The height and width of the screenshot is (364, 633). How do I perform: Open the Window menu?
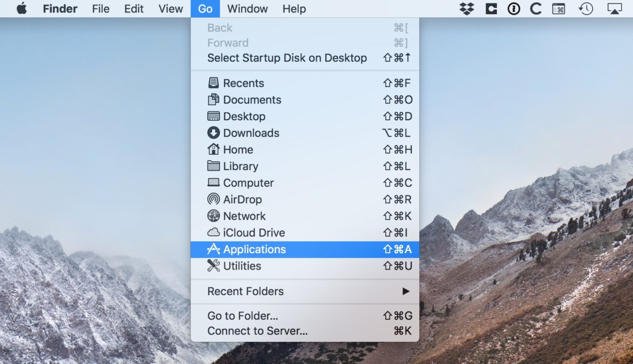(248, 8)
